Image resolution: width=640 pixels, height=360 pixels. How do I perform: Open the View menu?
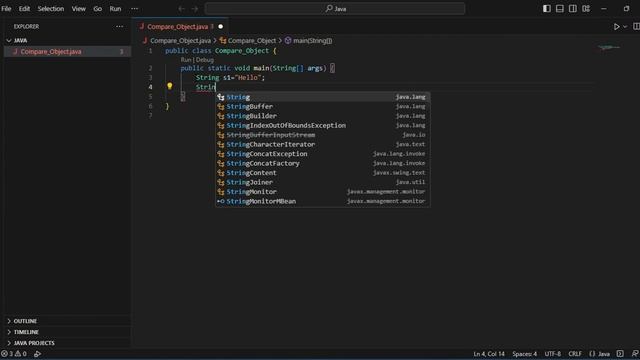pos(78,9)
